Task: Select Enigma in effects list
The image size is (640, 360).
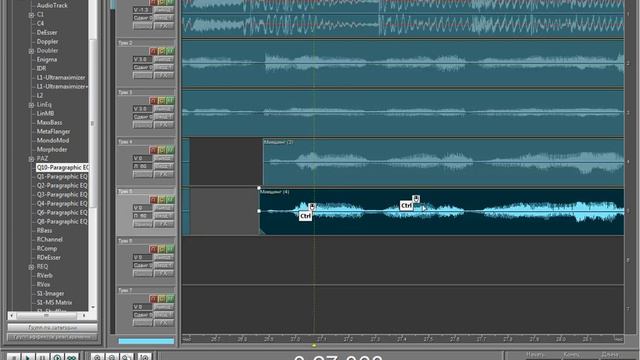Action: point(47,59)
